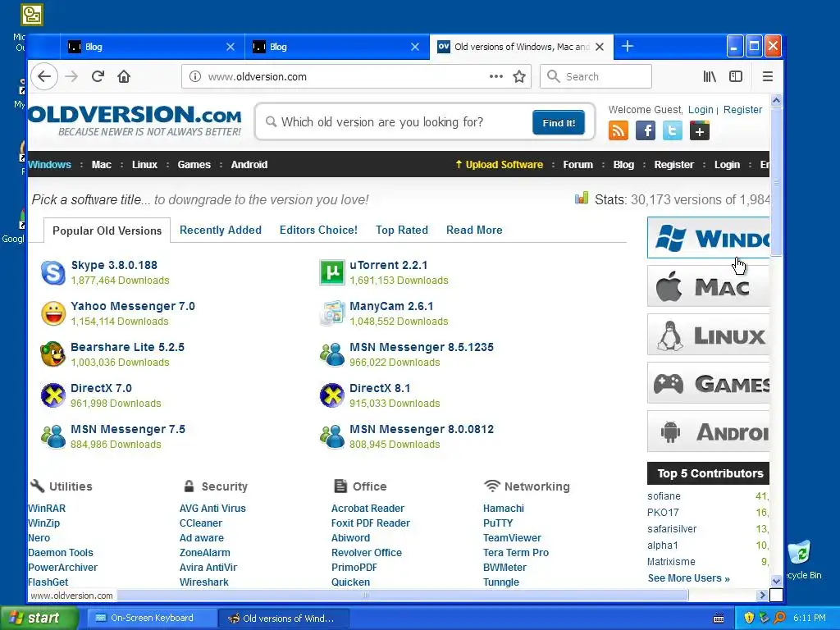Click the MSN Messenger 8.5.1235 icon
This screenshot has width=840, height=630.
[332, 354]
